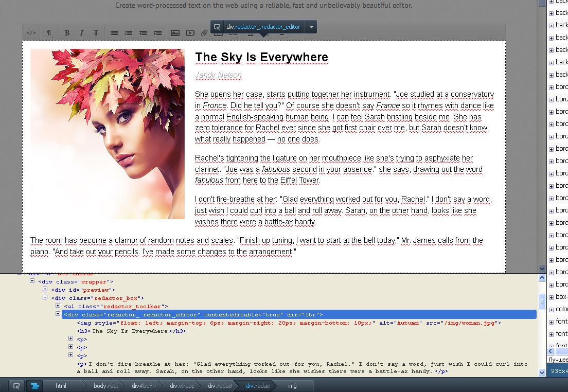The image size is (568, 392).
Task: Insert a video via the toolbar
Action: (x=190, y=33)
